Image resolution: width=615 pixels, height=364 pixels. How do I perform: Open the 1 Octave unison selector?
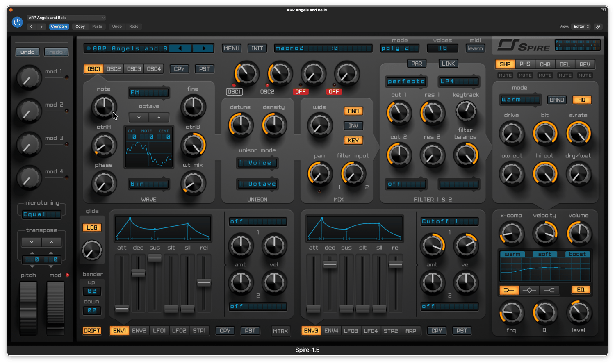(257, 184)
